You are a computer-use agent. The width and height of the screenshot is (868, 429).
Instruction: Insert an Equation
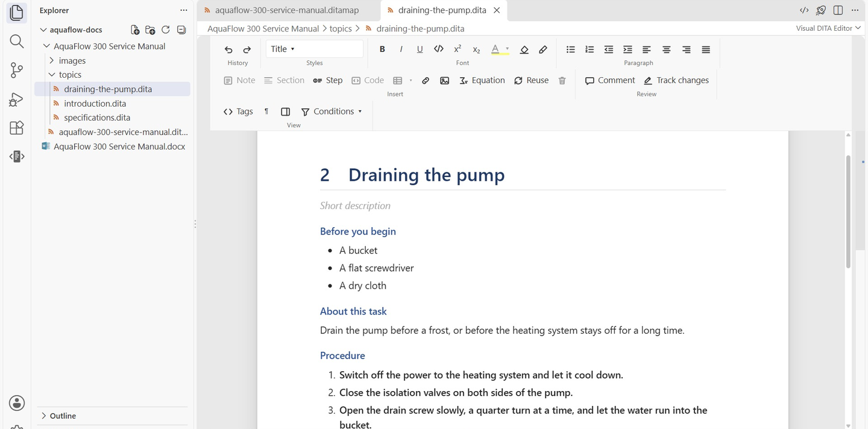482,80
